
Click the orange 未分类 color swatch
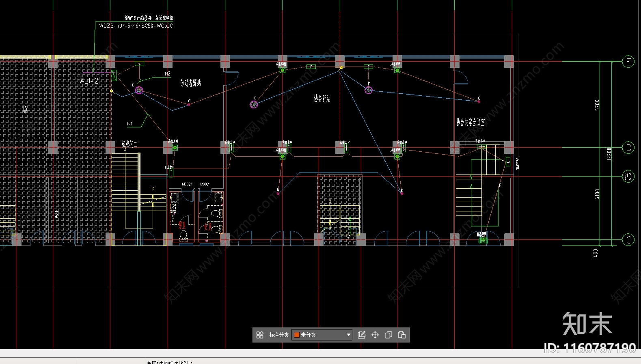[x=296, y=335]
